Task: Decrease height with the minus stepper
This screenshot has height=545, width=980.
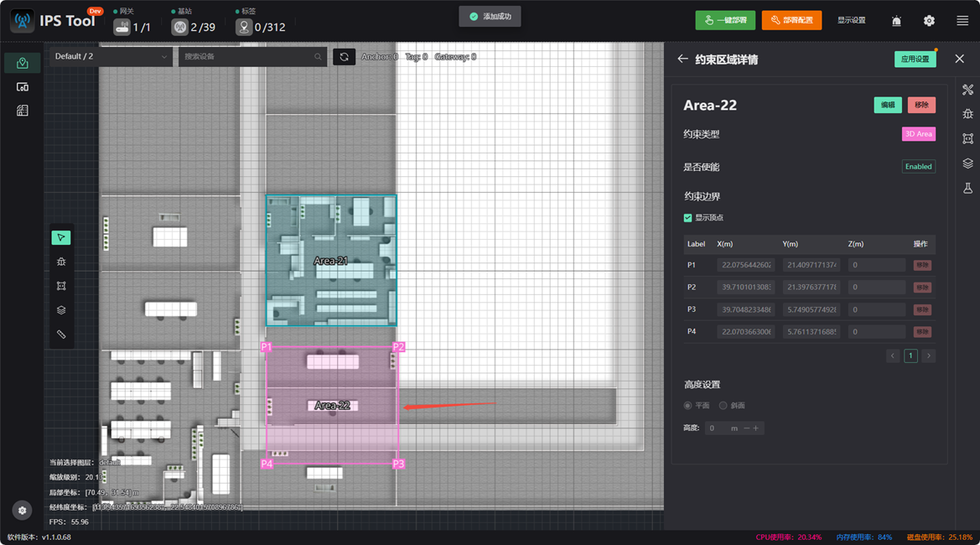Action: (746, 428)
